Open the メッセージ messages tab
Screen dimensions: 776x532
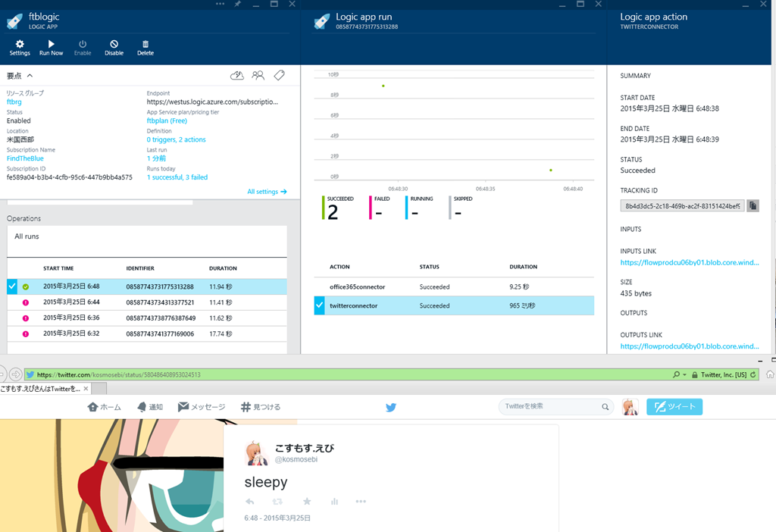202,407
